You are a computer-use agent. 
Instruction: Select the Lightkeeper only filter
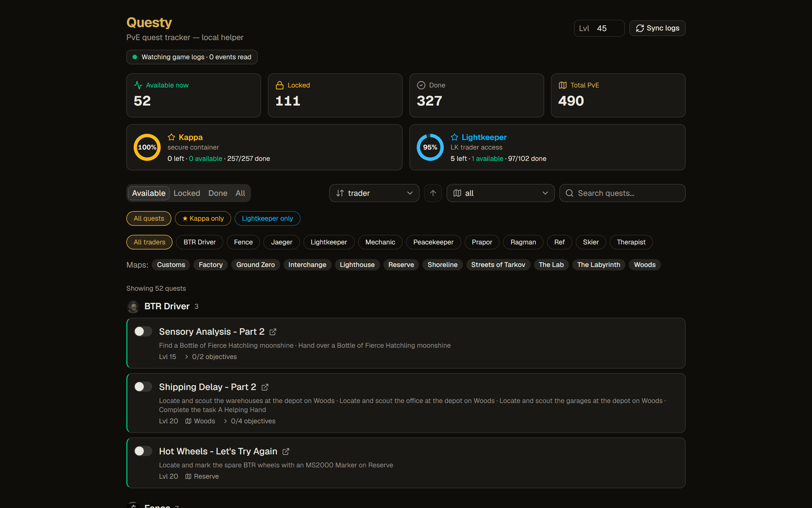point(267,218)
